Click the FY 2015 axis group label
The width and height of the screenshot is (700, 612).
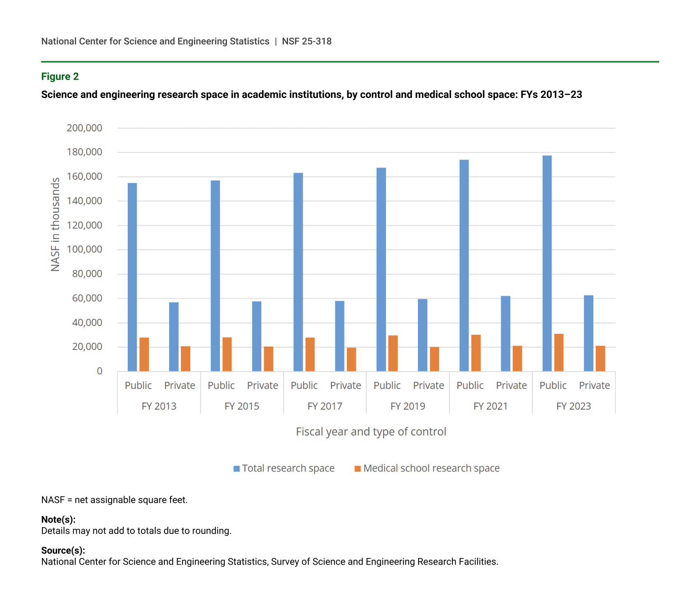click(242, 406)
